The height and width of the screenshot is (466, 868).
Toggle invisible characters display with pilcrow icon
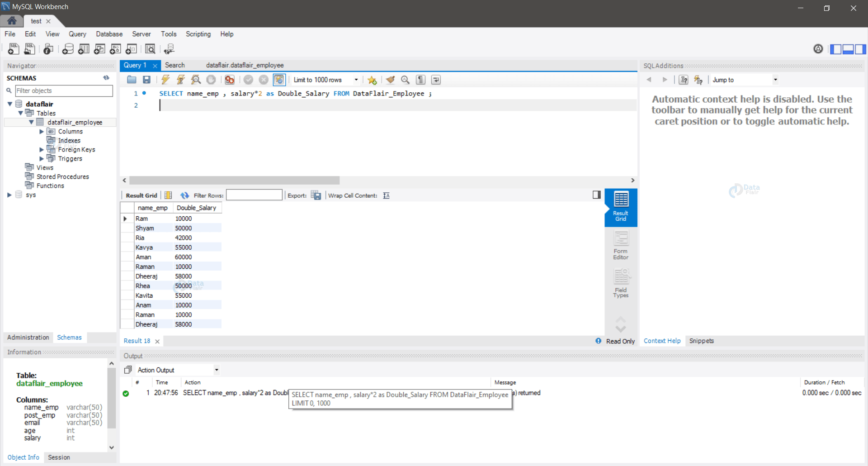coord(420,80)
